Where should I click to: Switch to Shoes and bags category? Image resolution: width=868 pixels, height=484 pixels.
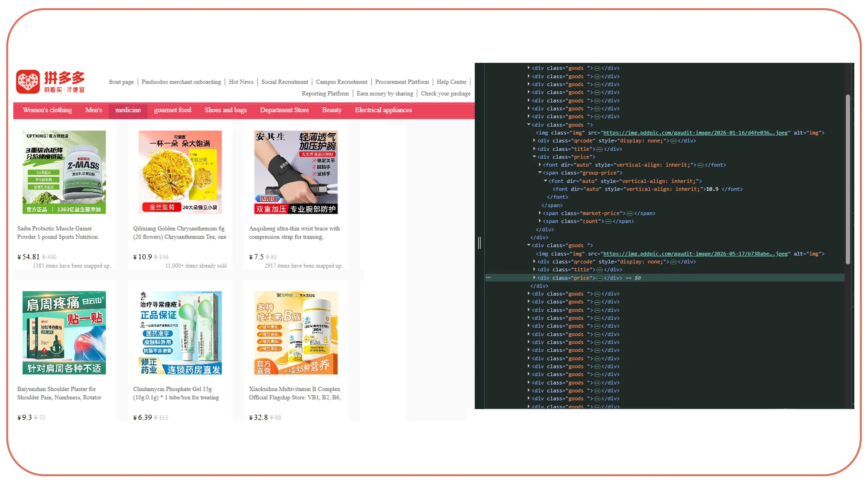[225, 110]
